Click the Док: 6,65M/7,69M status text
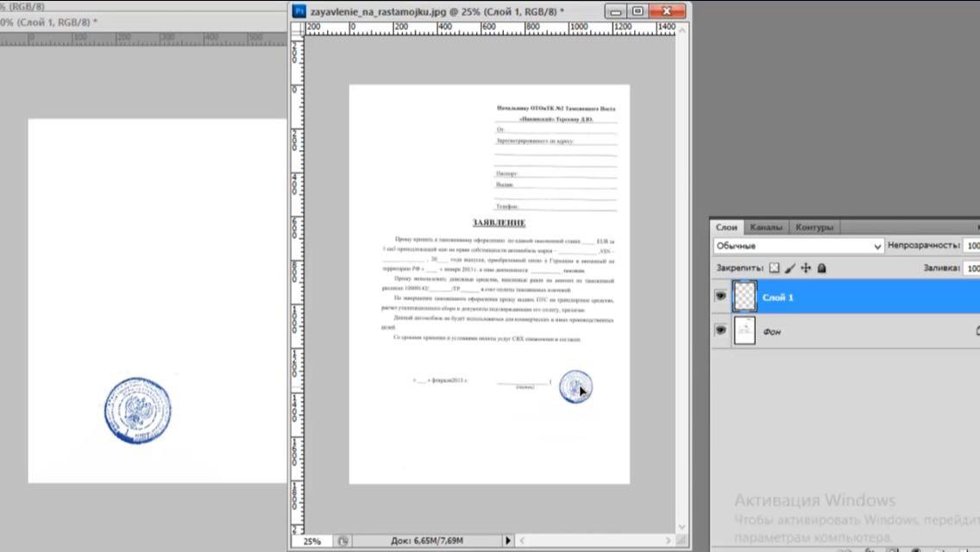This screenshot has width=980, height=552. click(427, 541)
